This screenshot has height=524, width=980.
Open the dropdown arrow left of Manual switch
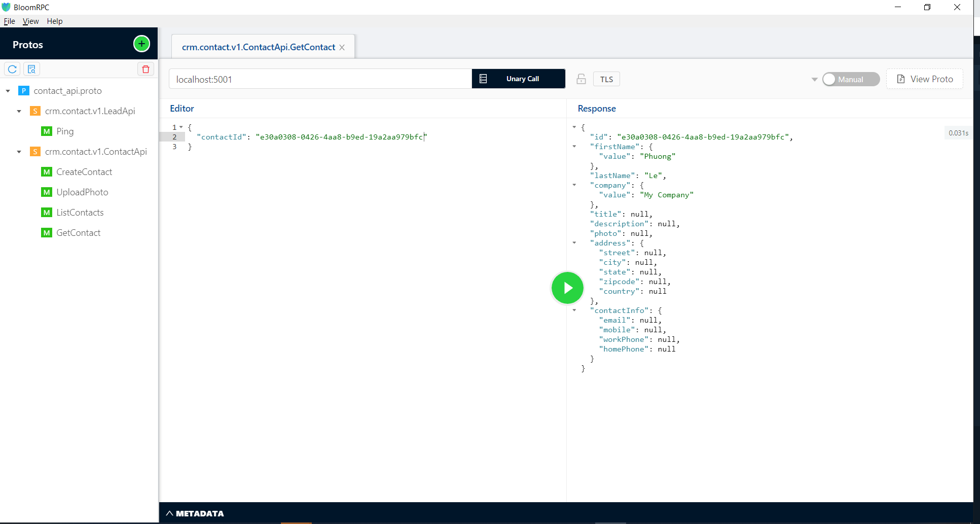814,80
